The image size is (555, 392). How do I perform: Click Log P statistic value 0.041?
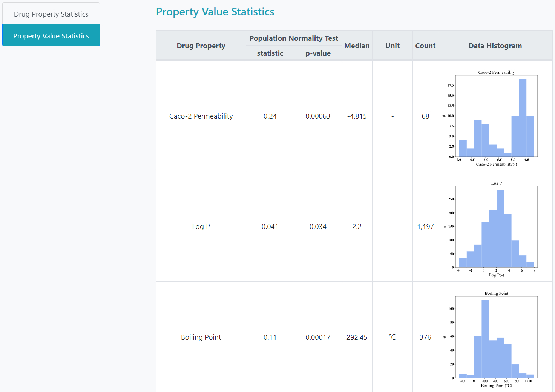pyautogui.click(x=270, y=226)
